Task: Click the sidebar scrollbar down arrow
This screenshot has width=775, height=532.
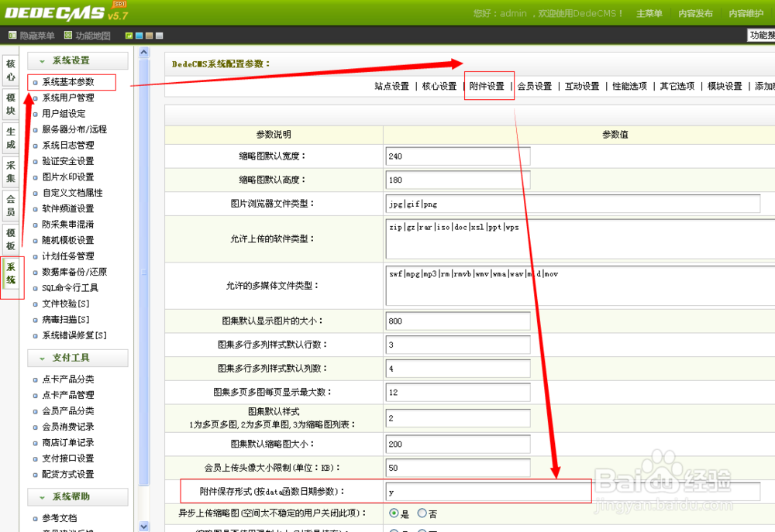Action: (144, 526)
